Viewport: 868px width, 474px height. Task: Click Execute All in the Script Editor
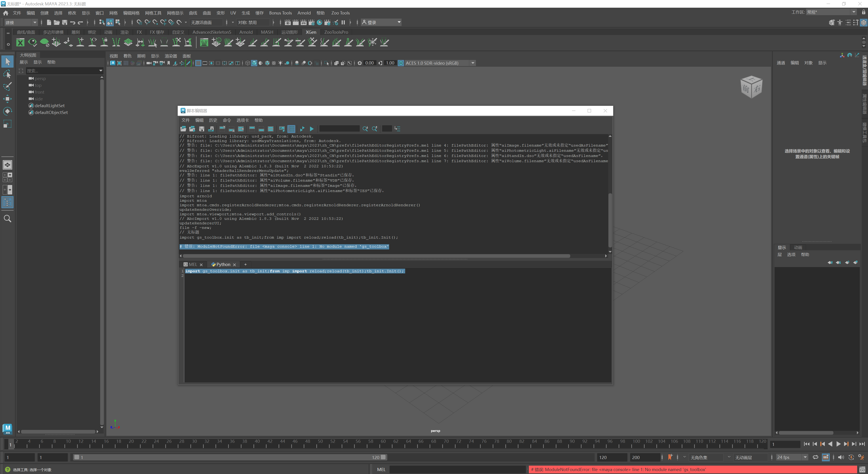(x=302, y=129)
